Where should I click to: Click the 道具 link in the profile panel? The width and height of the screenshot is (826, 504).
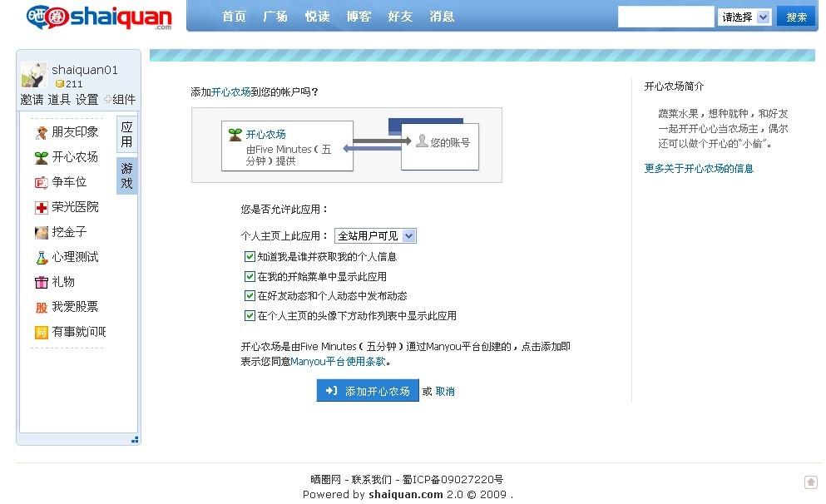pos(59,100)
